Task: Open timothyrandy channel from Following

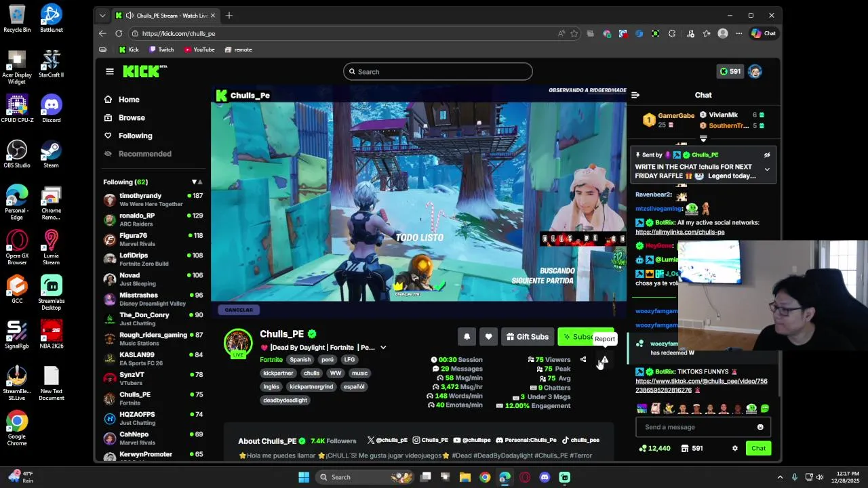Action: click(x=153, y=199)
